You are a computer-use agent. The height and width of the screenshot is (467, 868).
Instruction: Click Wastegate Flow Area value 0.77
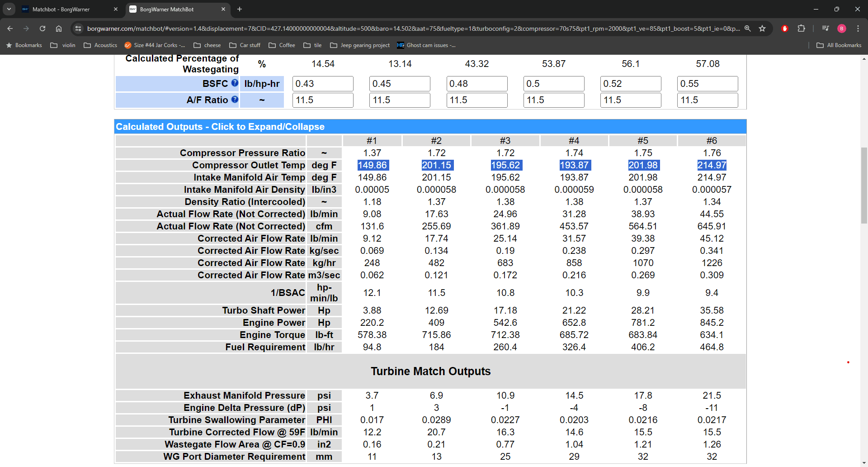(505, 444)
